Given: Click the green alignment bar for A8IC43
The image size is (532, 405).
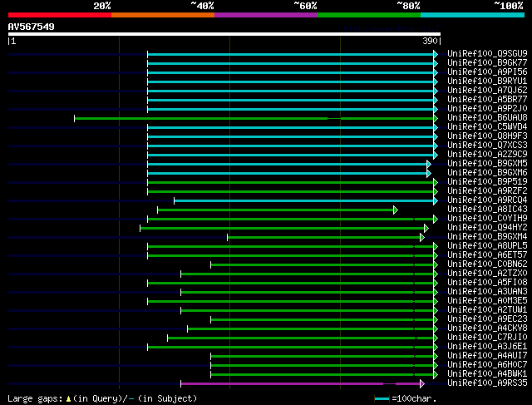Looking at the screenshot, I should tap(275, 210).
